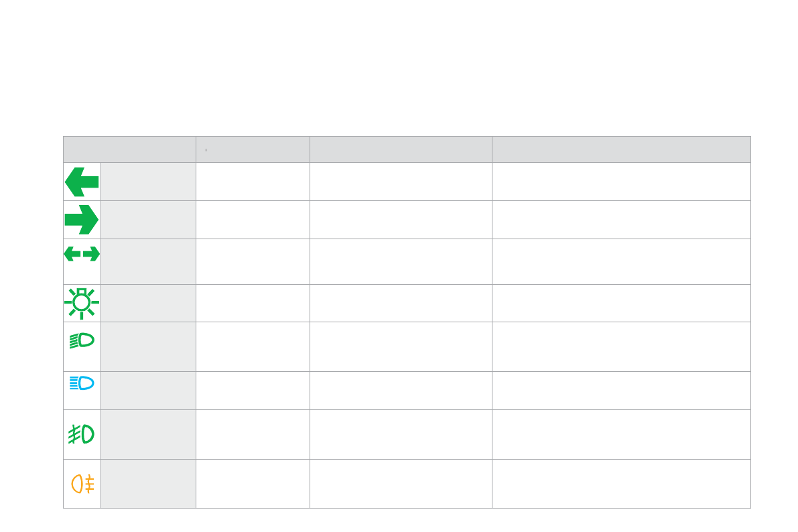
Task: Click the wide rightmost header cell of the table
Action: tap(621, 149)
